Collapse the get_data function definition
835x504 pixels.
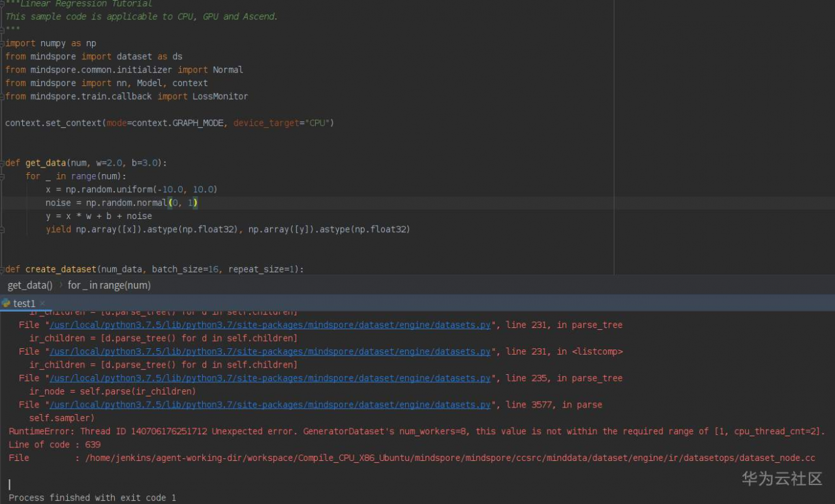click(3, 162)
